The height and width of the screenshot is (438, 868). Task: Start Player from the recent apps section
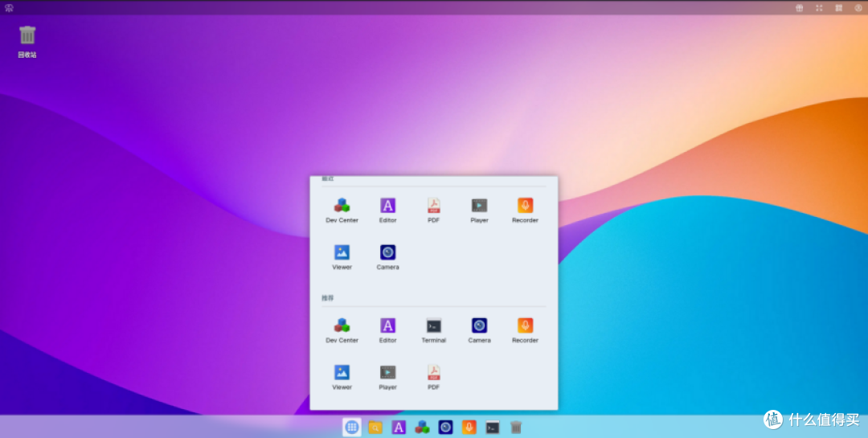479,211
